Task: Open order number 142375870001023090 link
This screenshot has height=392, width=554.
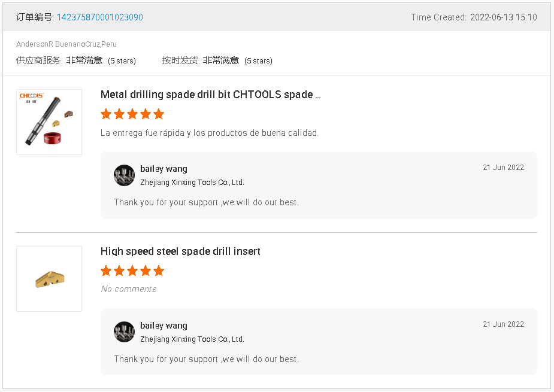Action: pyautogui.click(x=99, y=17)
